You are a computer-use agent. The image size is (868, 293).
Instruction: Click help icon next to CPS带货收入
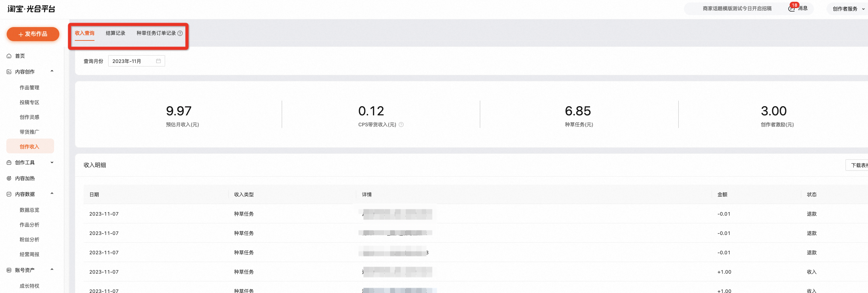coord(401,125)
